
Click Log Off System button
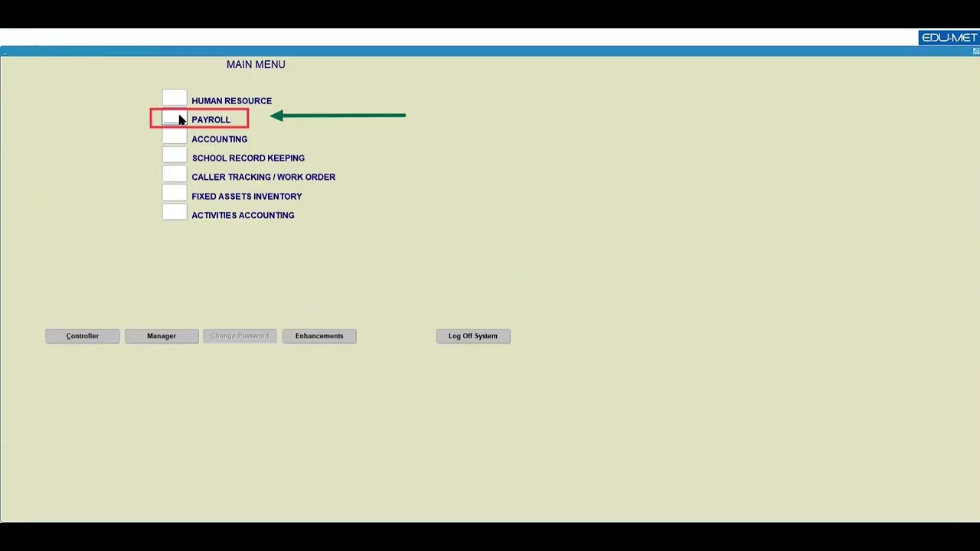point(473,336)
